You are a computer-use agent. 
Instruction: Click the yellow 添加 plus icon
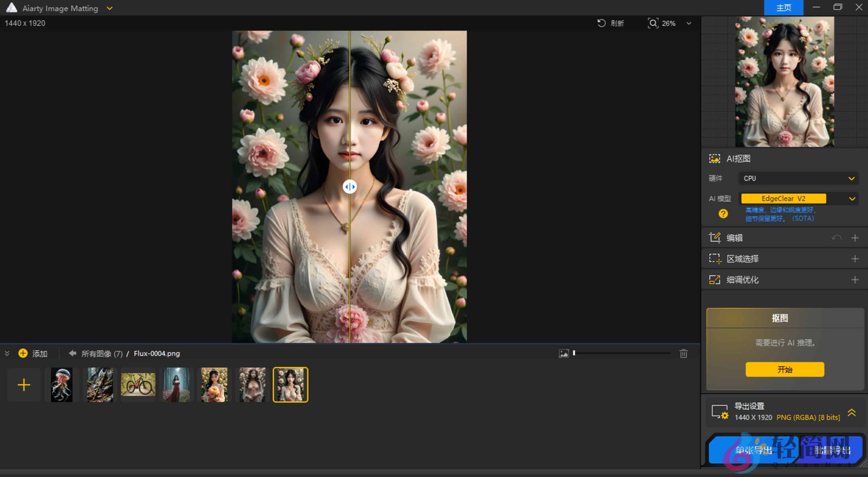[x=23, y=353]
